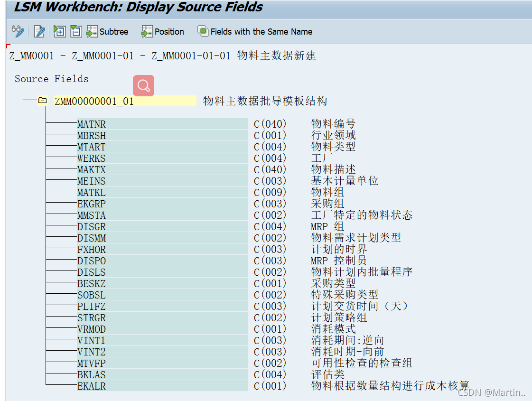
Task: Select the EKGRP source field
Action: (162, 204)
